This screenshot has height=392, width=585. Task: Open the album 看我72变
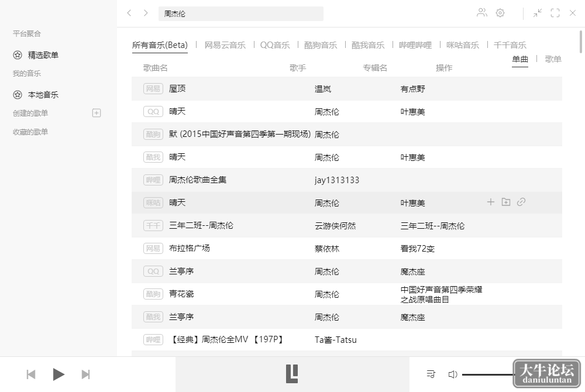418,249
